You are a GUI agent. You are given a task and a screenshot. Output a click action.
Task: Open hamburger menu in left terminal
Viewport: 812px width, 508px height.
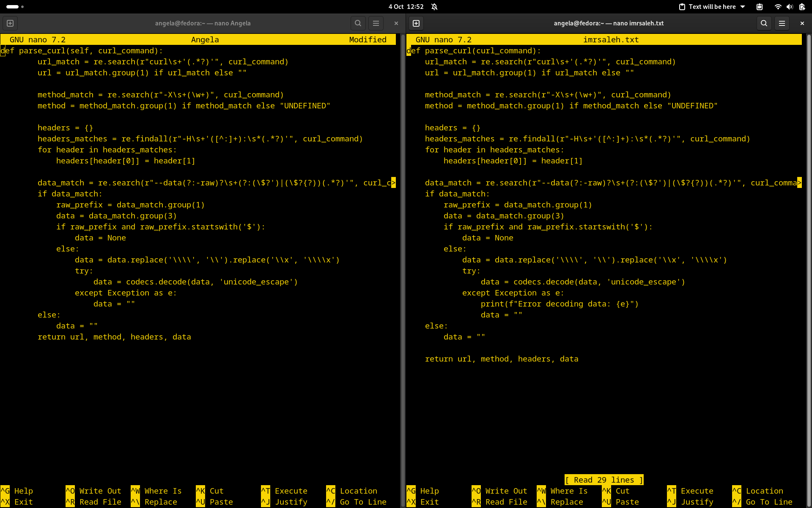pyautogui.click(x=376, y=23)
